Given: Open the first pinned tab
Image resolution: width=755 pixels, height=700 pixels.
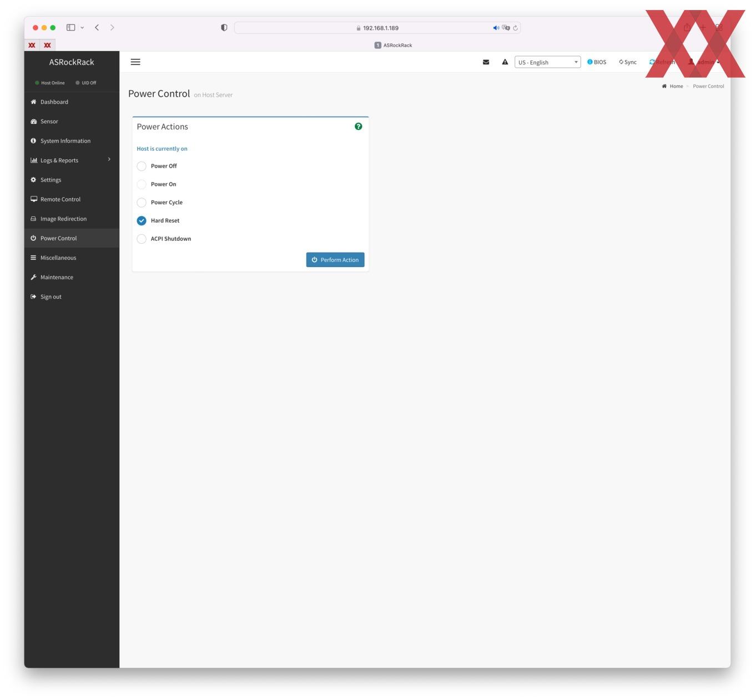Looking at the screenshot, I should click(x=32, y=45).
